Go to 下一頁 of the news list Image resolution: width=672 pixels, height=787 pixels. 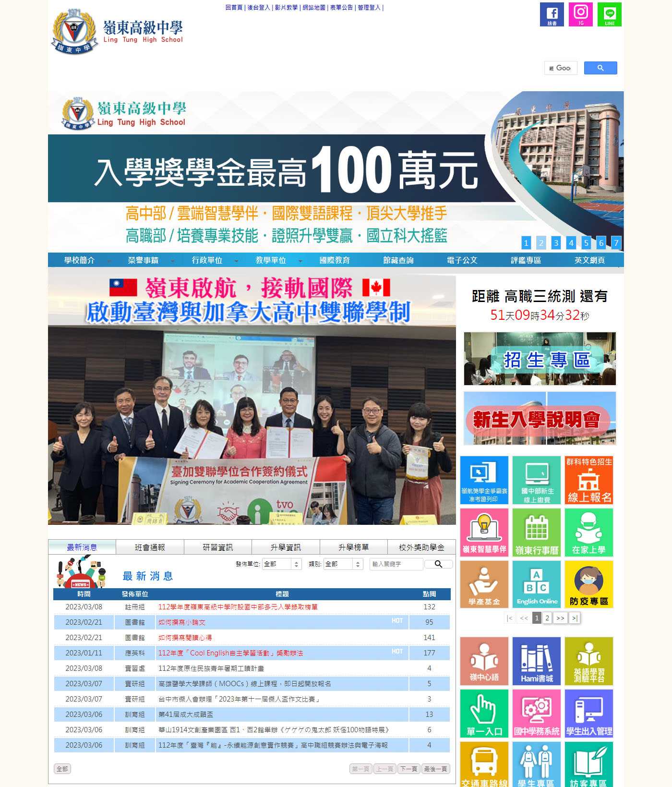coord(408,769)
